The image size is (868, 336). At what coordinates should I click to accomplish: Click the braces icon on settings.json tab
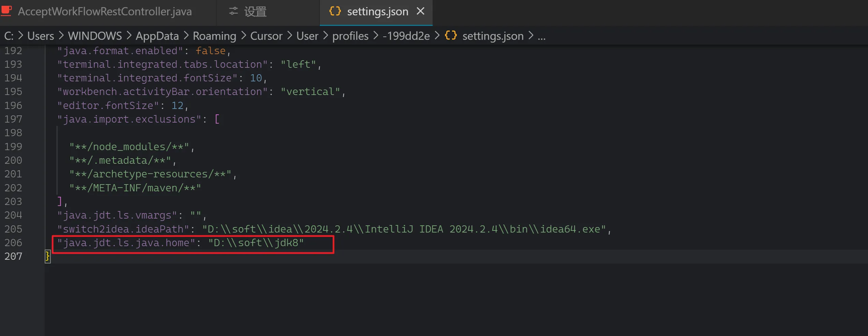point(335,11)
